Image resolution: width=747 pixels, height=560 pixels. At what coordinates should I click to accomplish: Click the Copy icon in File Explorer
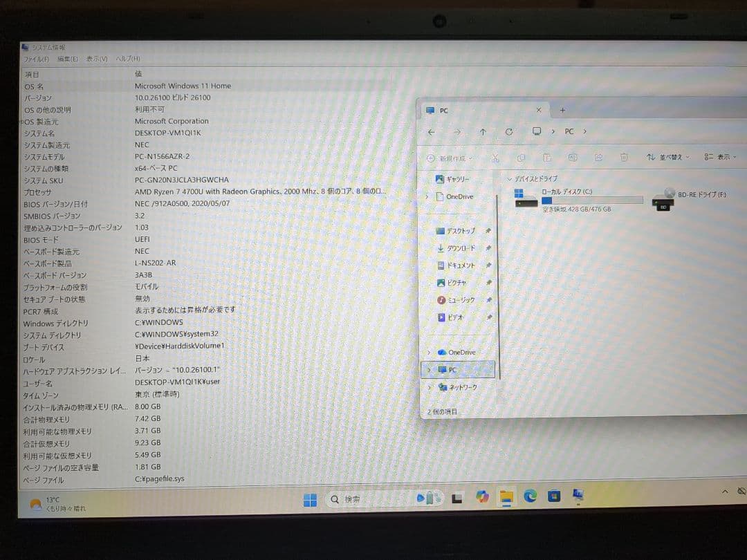[x=522, y=157]
